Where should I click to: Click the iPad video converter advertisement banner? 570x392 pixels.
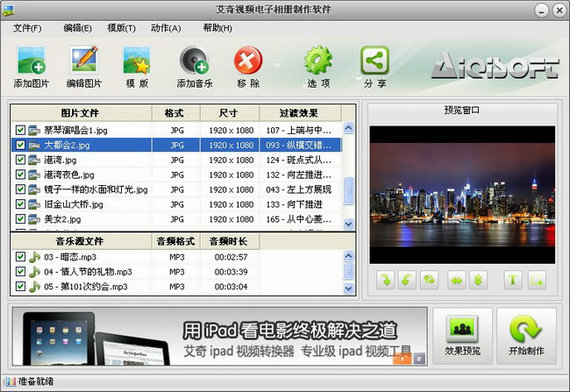[220, 336]
